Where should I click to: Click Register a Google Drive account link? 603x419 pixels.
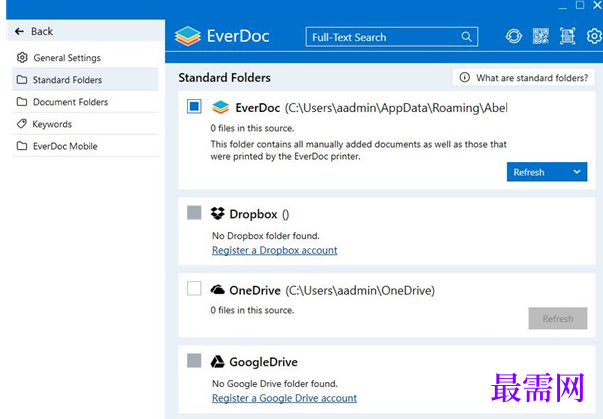(x=284, y=398)
